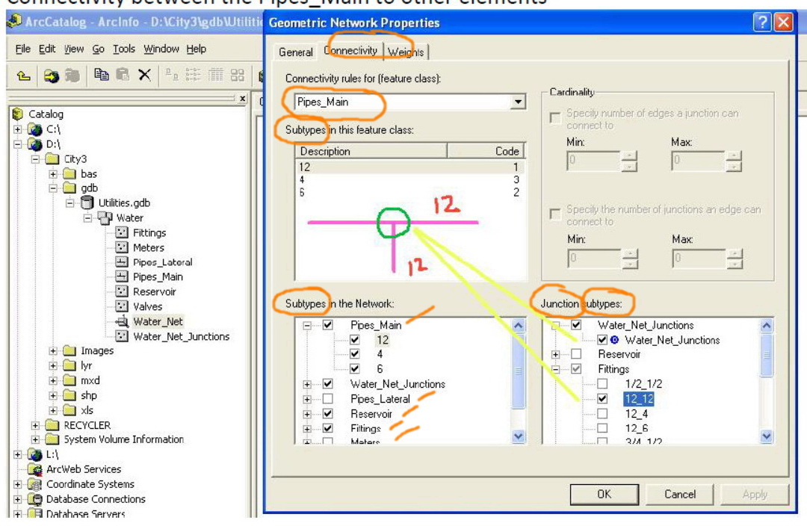Viewport: 807px width, 532px height.
Task: Switch to Details view toolbar button
Action: (216, 75)
